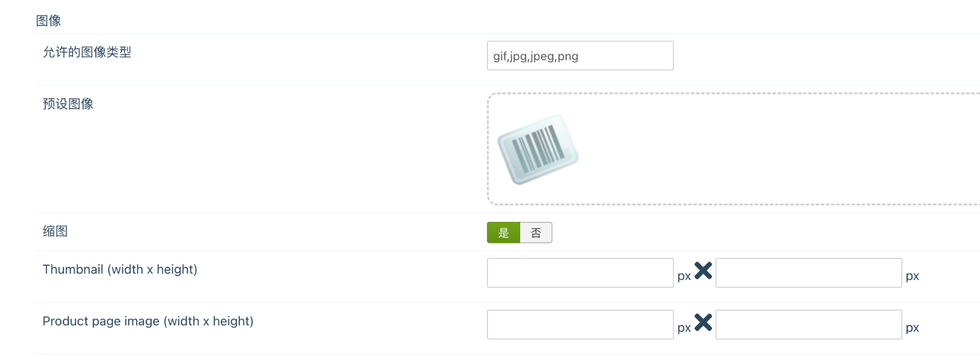The image size is (980, 356).
Task: Click the X icon between Thumbnail size fields
Action: pyautogui.click(x=703, y=270)
